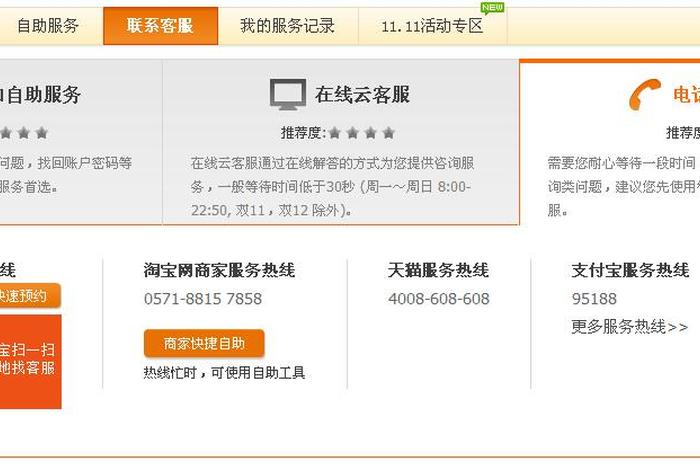Viewport: 700px width, 470px height.
Task: Select phone number 0571-8815 7858
Action: point(203,299)
